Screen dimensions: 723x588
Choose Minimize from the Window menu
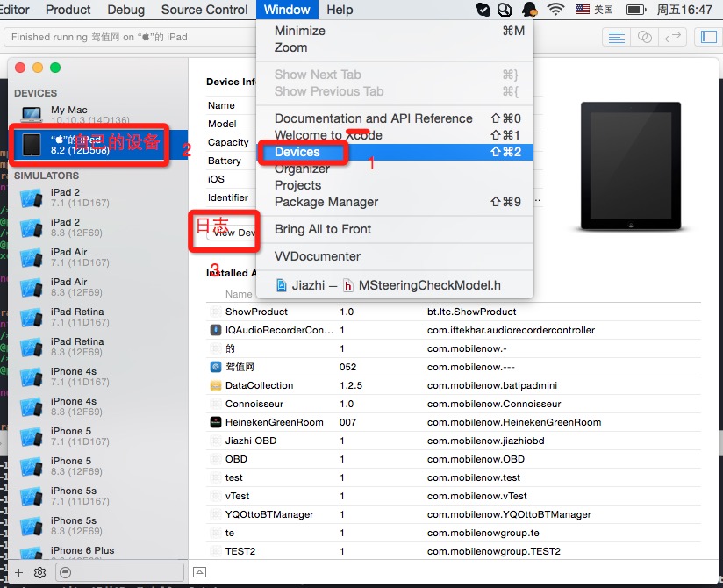tap(395, 31)
